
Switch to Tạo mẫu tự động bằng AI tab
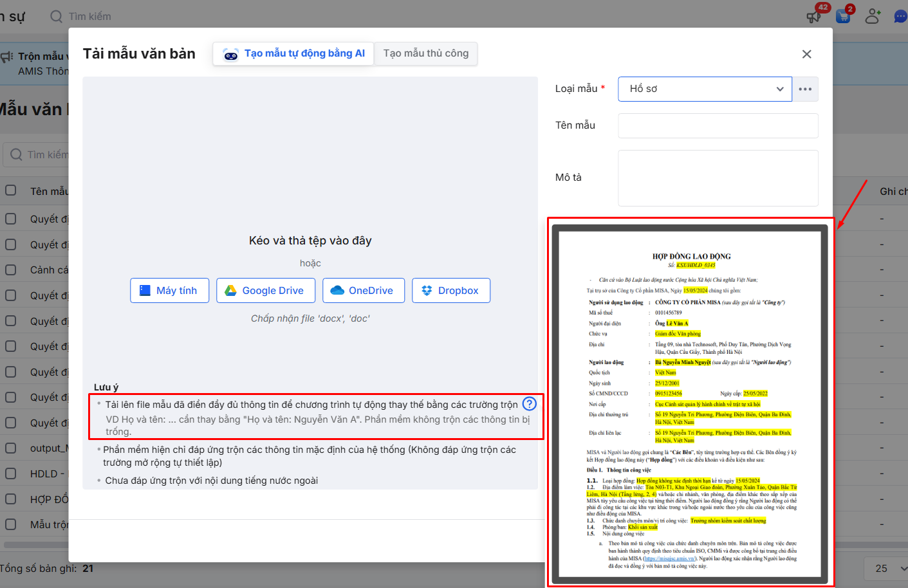click(294, 53)
